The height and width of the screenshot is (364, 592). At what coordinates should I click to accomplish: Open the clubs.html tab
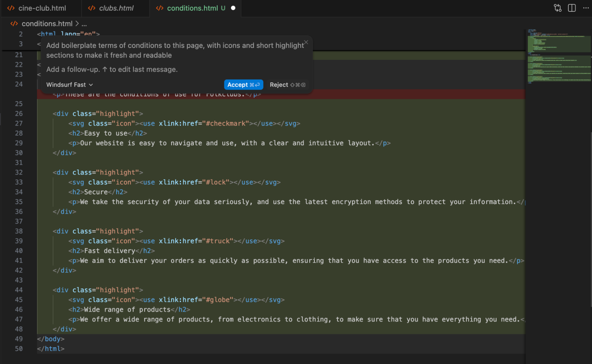click(116, 8)
